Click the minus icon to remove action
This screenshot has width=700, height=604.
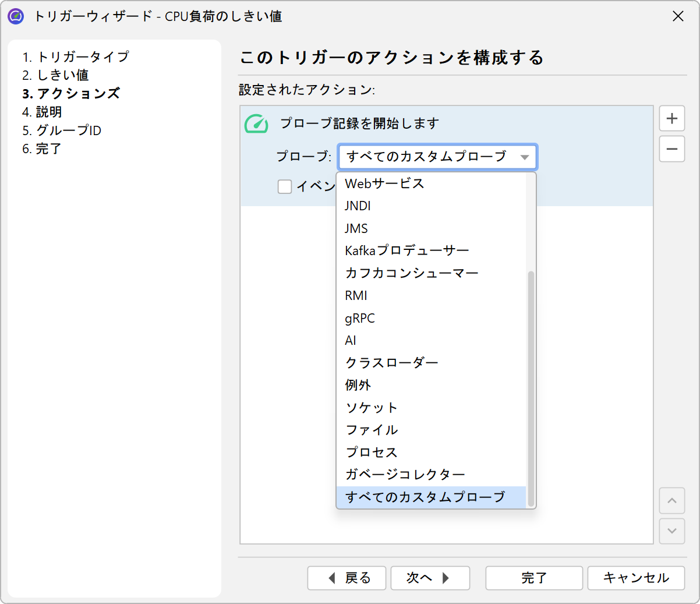click(x=671, y=149)
